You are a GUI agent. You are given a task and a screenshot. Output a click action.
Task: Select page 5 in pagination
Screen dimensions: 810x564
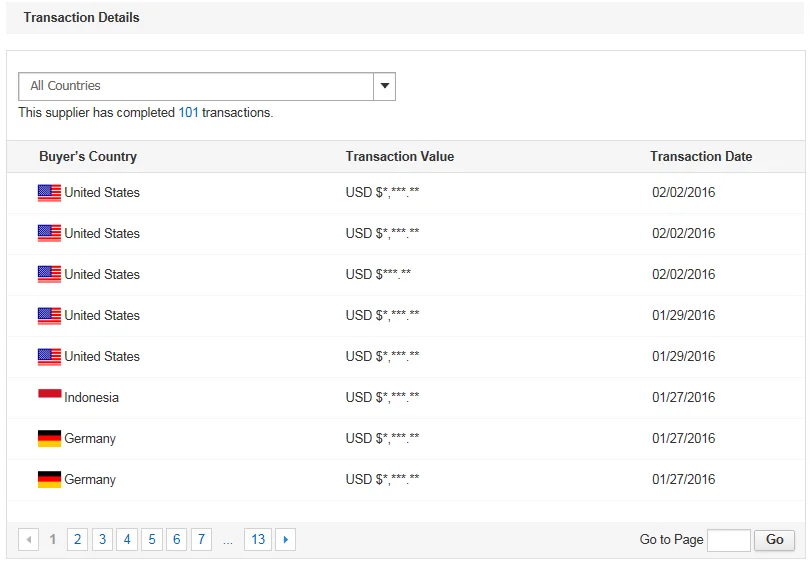tap(152, 540)
